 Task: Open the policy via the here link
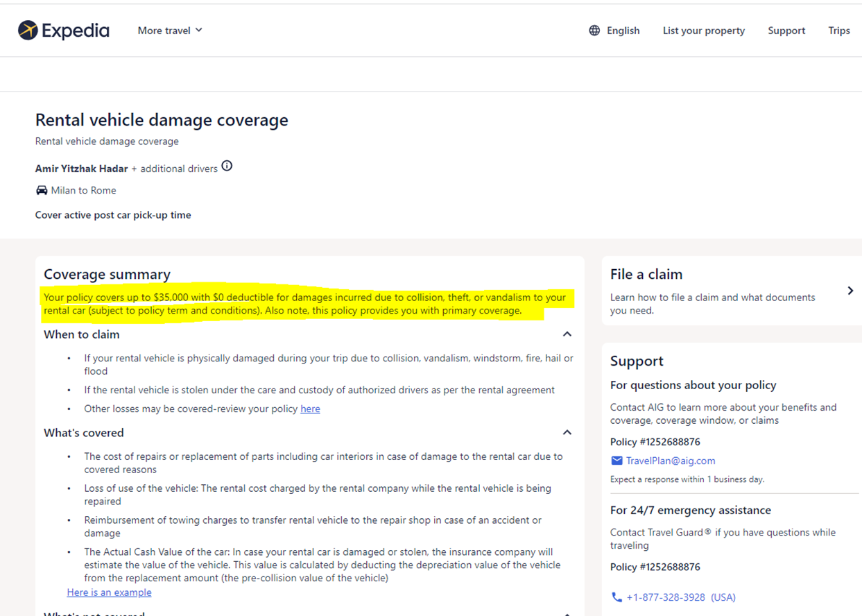click(309, 409)
